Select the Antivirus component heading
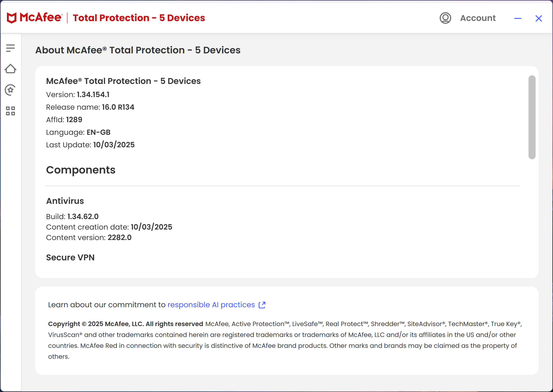Viewport: 553px width, 392px height. click(65, 201)
